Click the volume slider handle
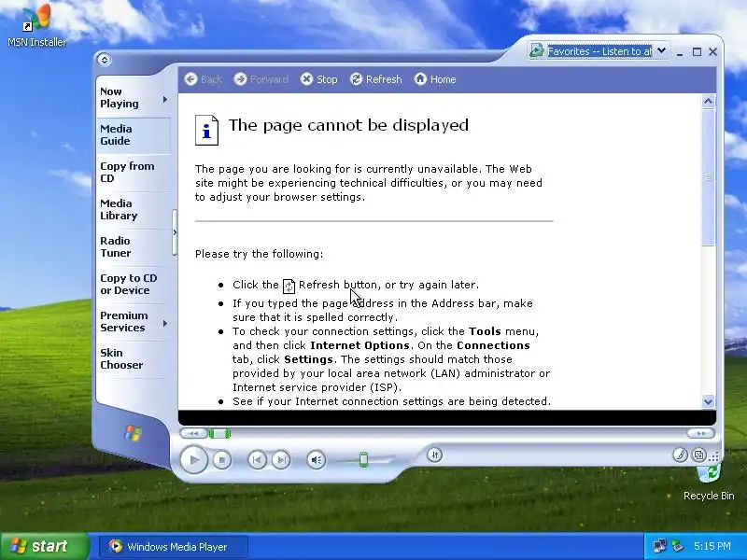The height and width of the screenshot is (560, 747). pos(363,459)
